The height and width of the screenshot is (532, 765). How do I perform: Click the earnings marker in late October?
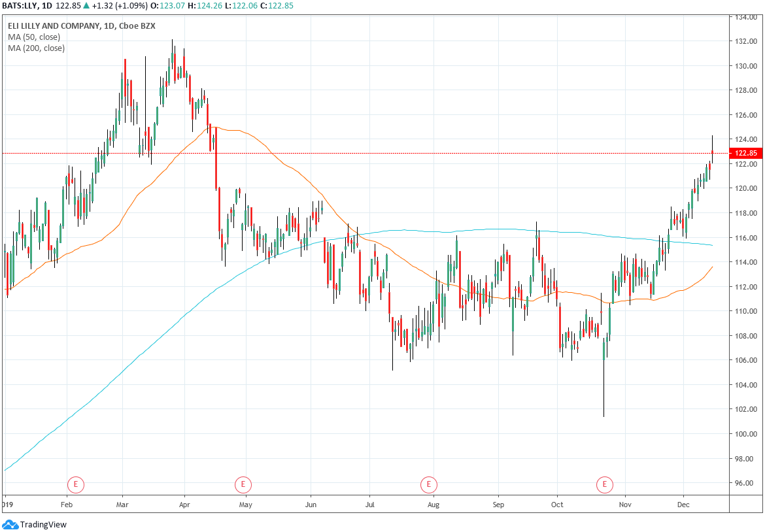tap(605, 485)
